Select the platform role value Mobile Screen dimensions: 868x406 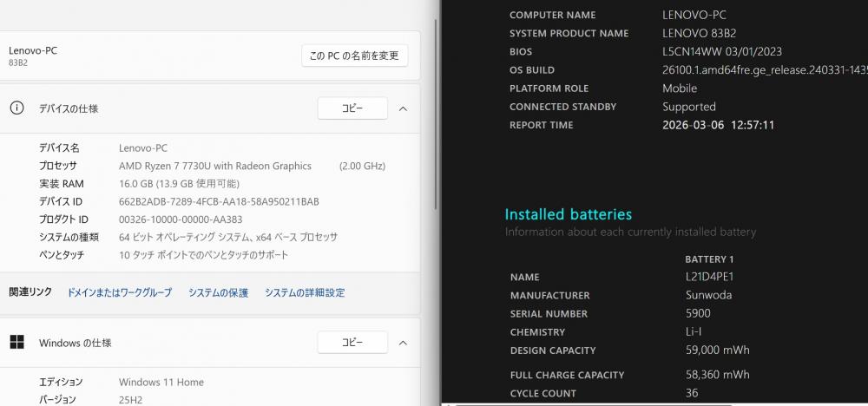click(680, 88)
